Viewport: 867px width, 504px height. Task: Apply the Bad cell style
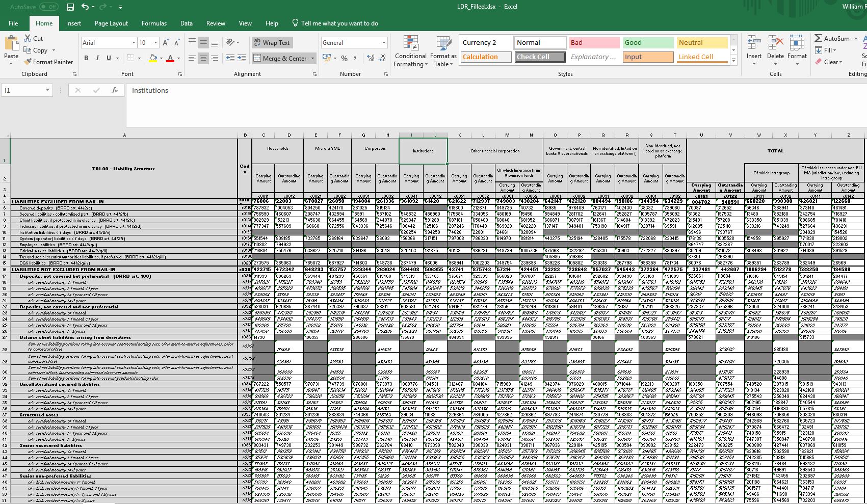click(593, 42)
